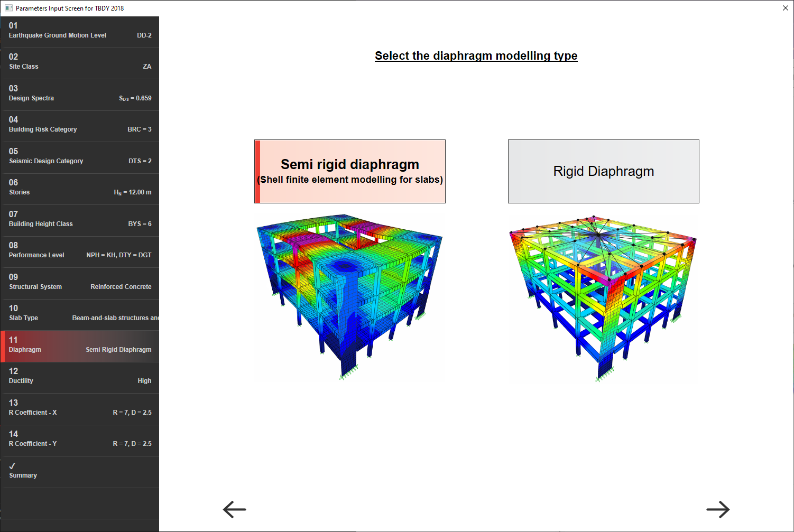This screenshot has width=794, height=532.
Task: Click the rigid diaphragm model image
Action: tap(603, 298)
